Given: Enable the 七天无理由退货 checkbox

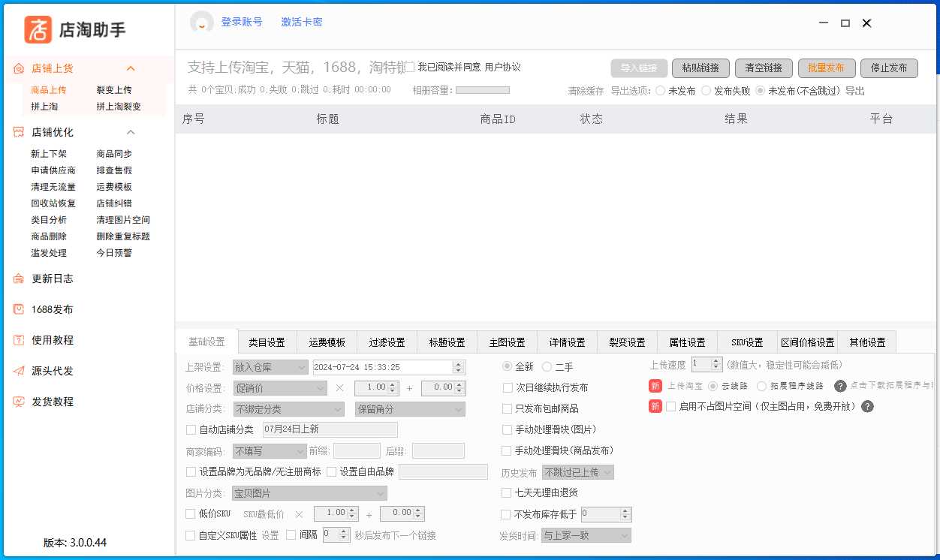Looking at the screenshot, I should [507, 493].
